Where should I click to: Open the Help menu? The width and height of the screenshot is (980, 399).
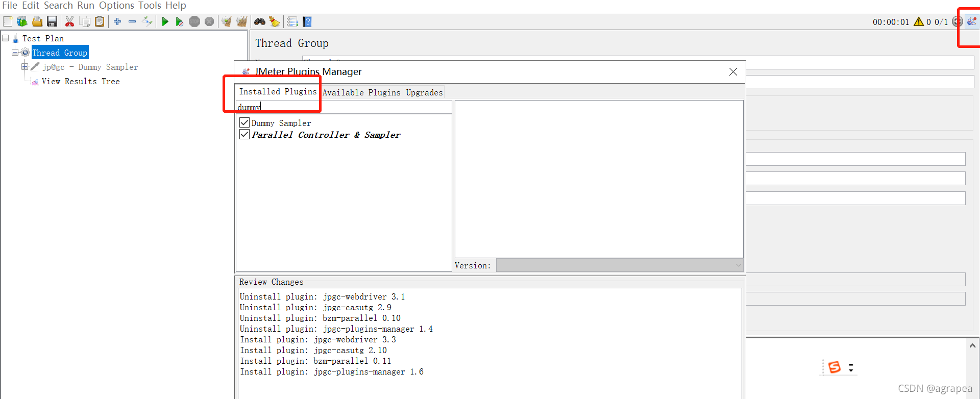176,6
